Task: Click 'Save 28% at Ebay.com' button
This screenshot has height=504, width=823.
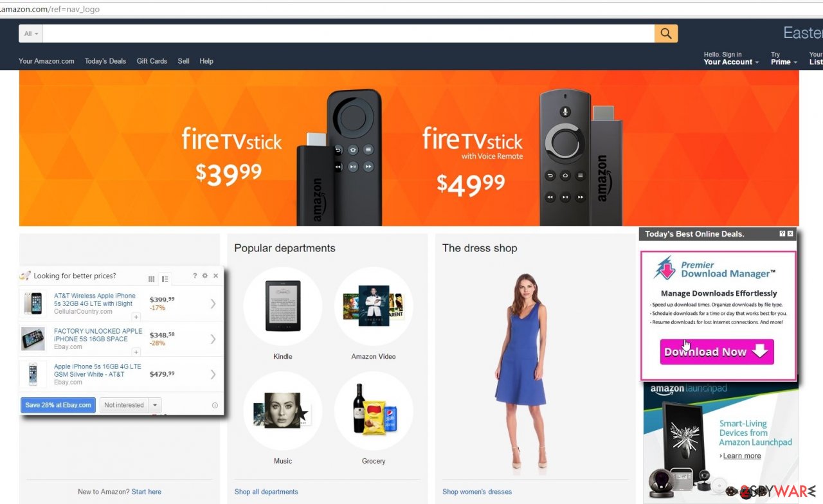Action: 59,405
